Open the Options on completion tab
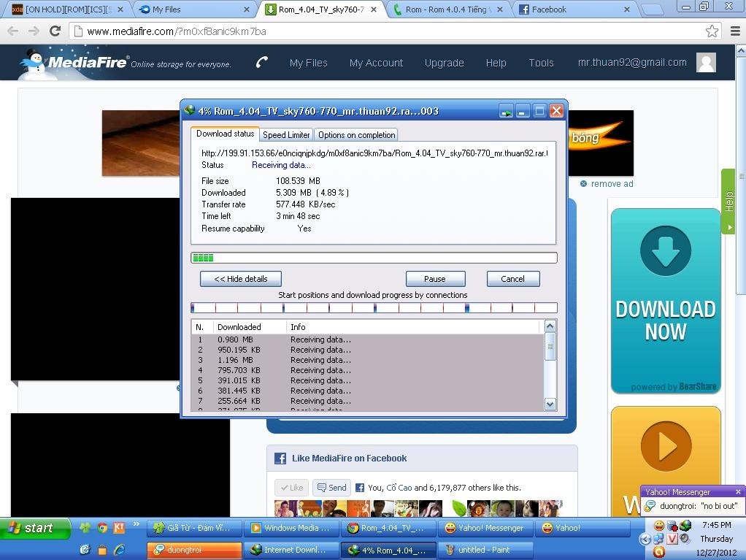 [356, 135]
